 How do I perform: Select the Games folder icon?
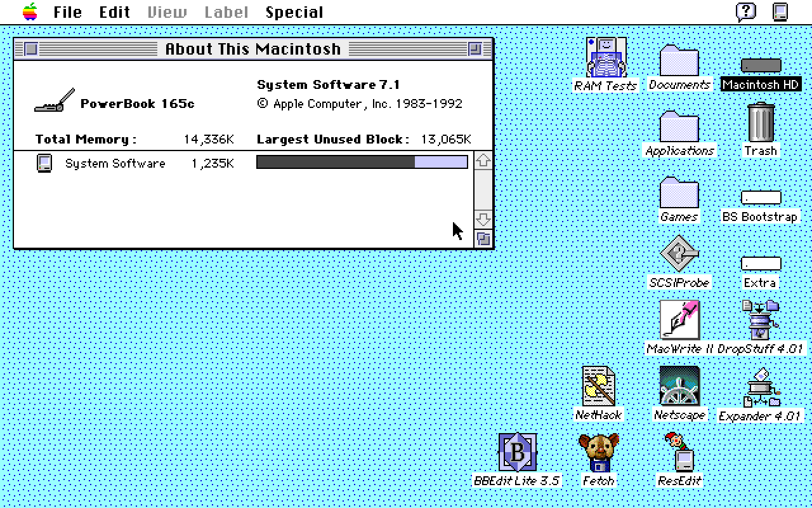pos(679,192)
